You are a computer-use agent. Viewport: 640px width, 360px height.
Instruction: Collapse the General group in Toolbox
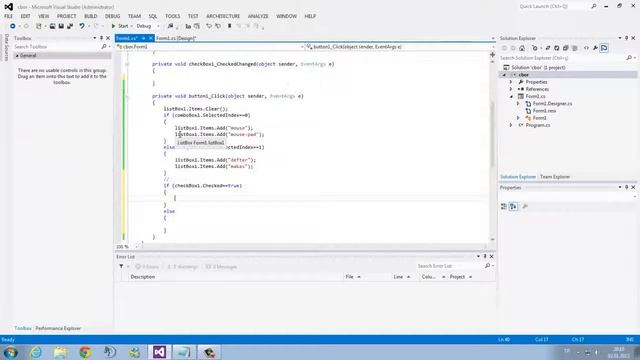point(17,56)
